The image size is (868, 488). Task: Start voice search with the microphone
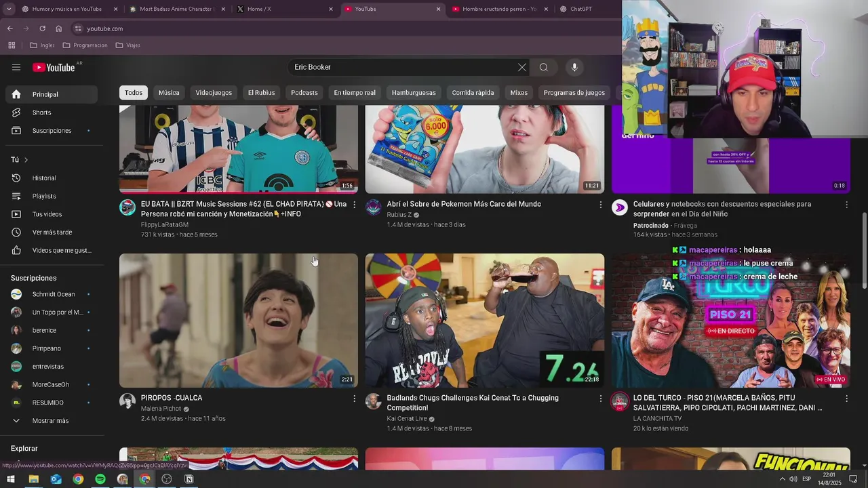coord(574,67)
